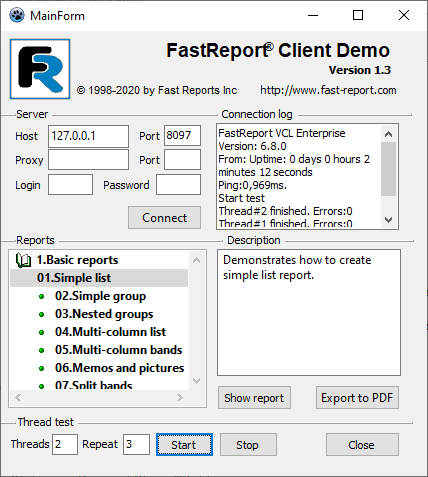Select 04.Multi-column list report
The height and width of the screenshot is (477, 428).
[x=110, y=332]
